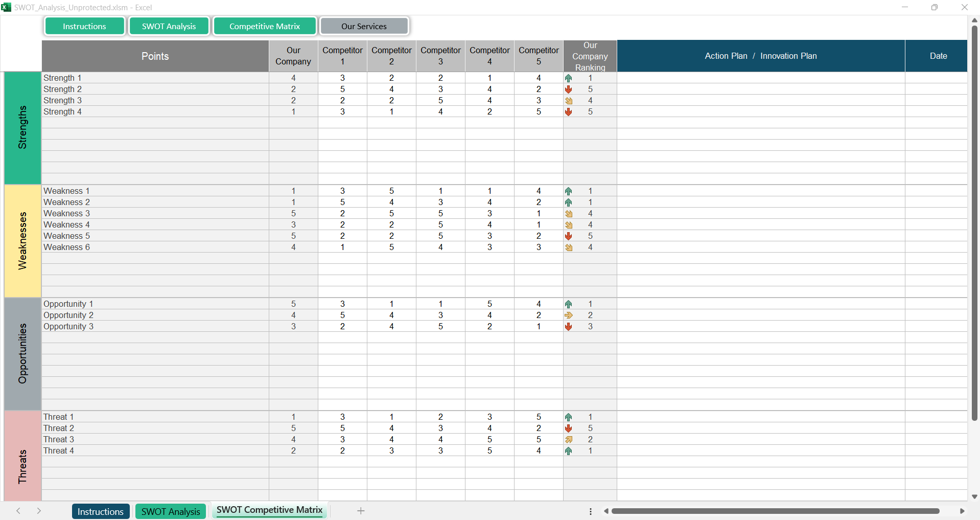Viewport: 980px width, 520px height.
Task: Click red down arrow icon for Strength 2
Action: point(568,89)
